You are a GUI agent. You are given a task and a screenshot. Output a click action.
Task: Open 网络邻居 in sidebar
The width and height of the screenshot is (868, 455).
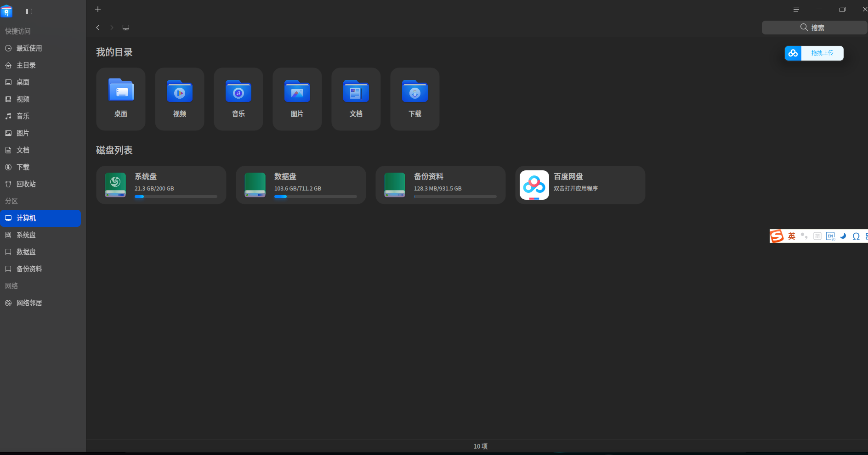[40, 303]
